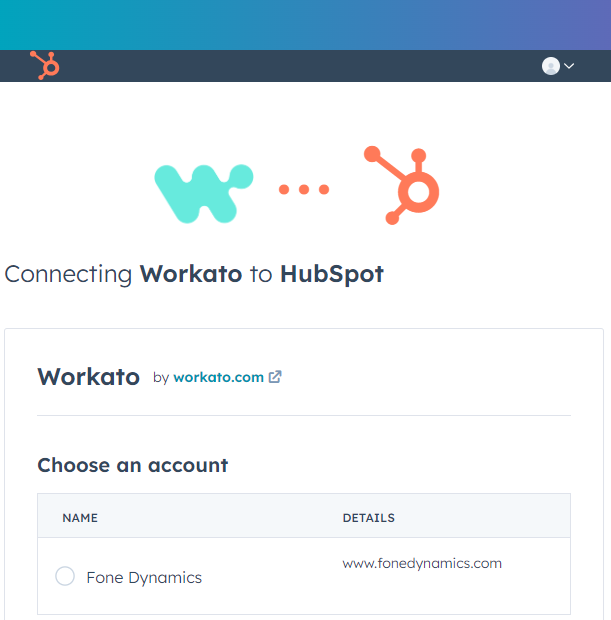
Task: Click the external link icon beside workato.com
Action: [x=275, y=377]
